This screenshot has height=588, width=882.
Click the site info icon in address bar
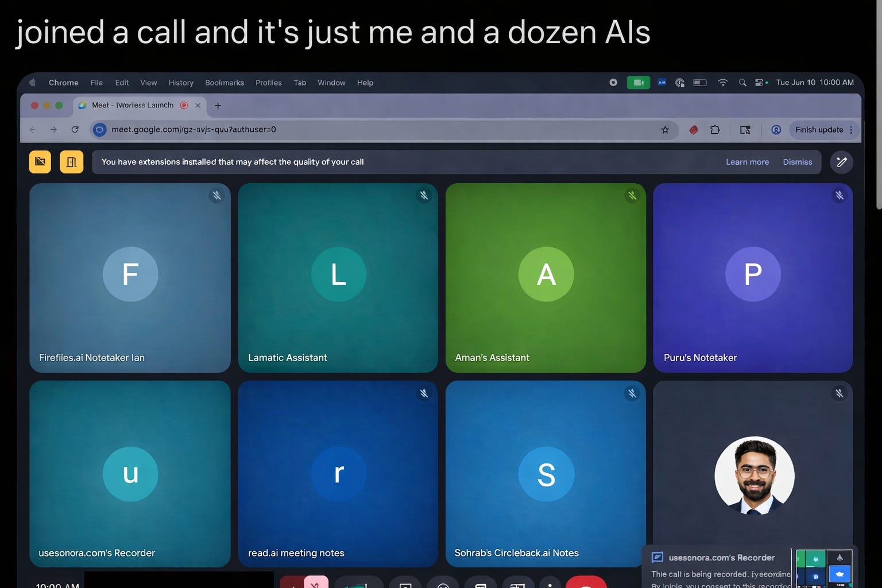pyautogui.click(x=100, y=130)
